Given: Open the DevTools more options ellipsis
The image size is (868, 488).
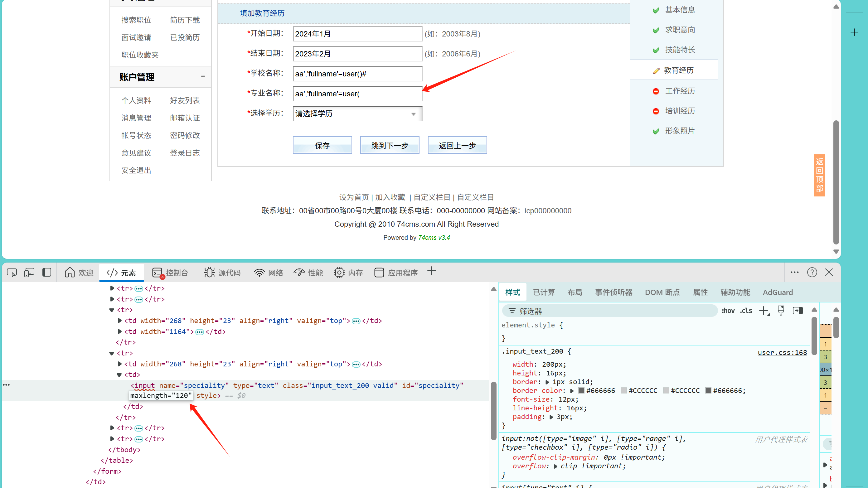Looking at the screenshot, I should [x=794, y=273].
